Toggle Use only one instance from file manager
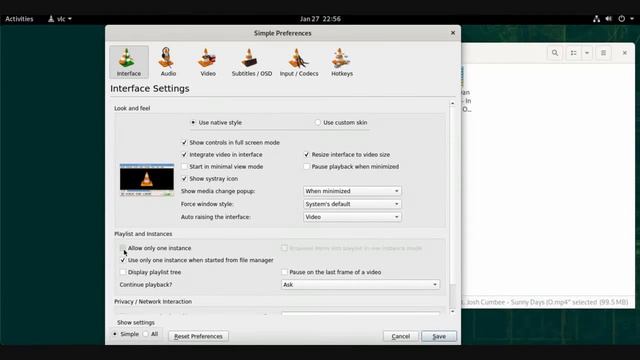640x360 pixels. [x=197, y=260]
